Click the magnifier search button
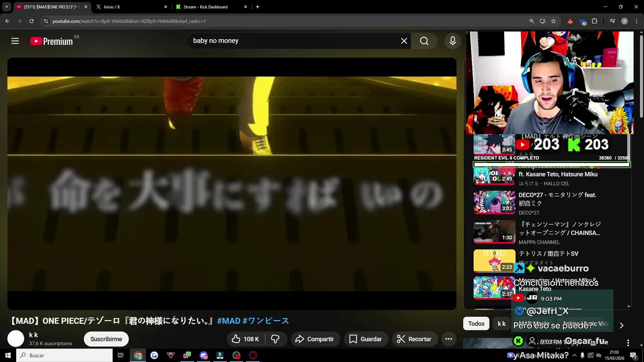644x362 pixels. (424, 41)
